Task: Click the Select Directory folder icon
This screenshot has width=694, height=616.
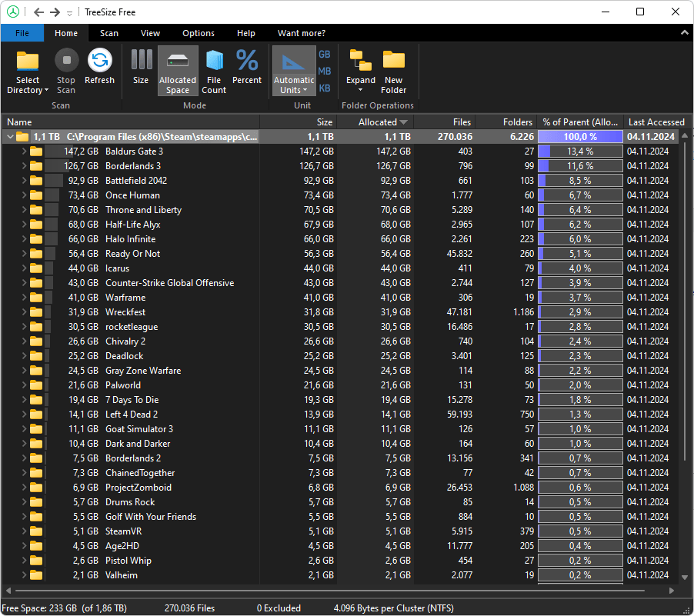Action: (x=28, y=62)
